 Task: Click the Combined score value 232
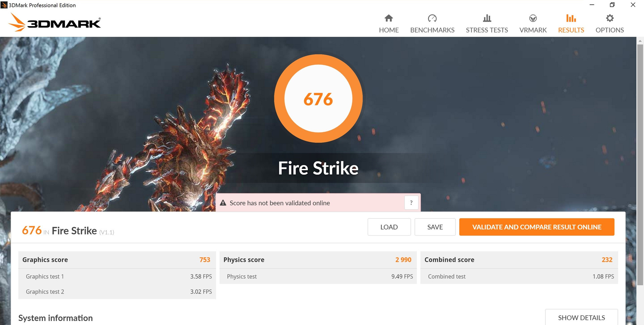point(607,260)
